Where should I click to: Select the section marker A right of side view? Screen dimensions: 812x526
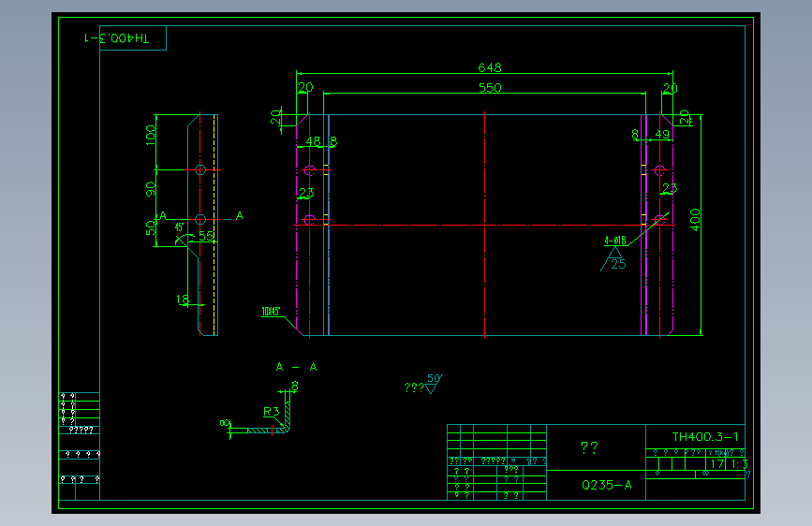[x=239, y=215]
